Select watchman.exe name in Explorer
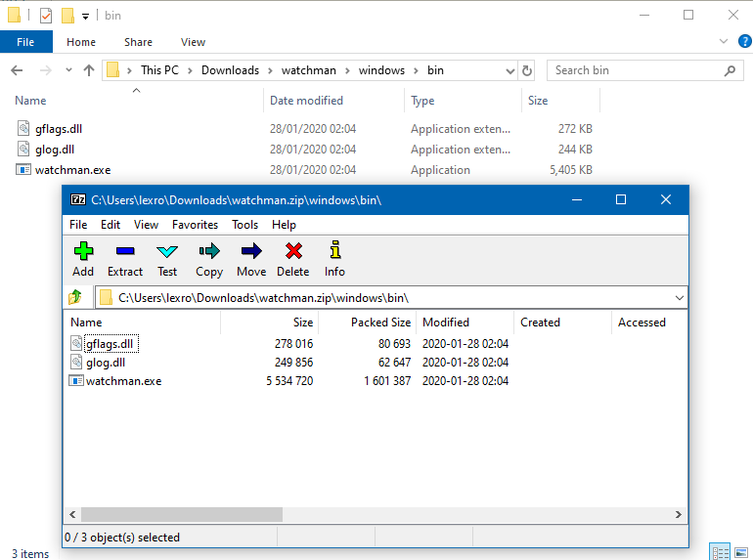753x560 pixels. (73, 170)
